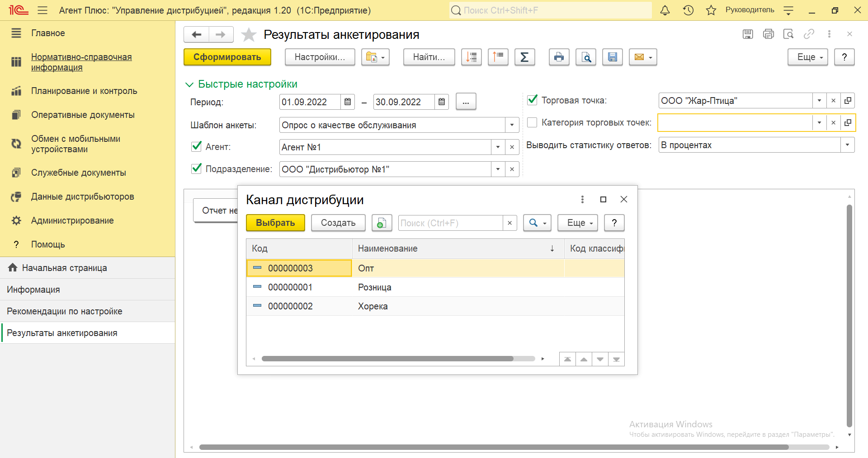The width and height of the screenshot is (868, 458).
Task: Open favorites star icon in title bar
Action: 711,10
